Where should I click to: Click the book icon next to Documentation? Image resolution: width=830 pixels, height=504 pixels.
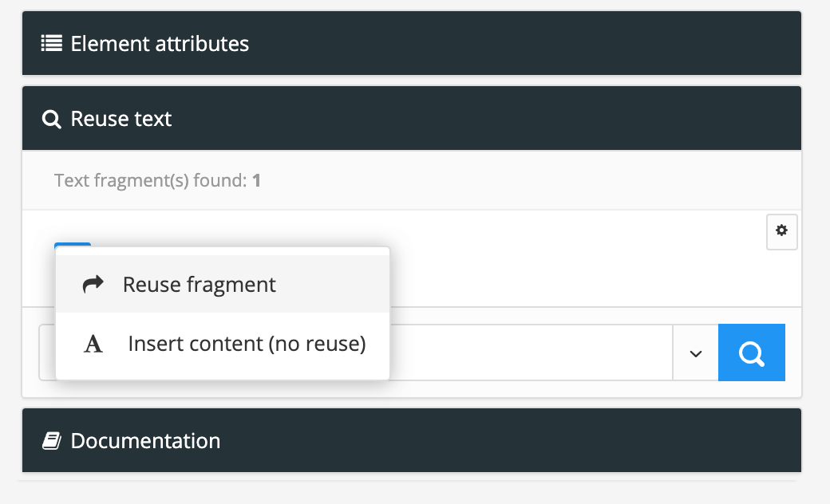tap(51, 440)
